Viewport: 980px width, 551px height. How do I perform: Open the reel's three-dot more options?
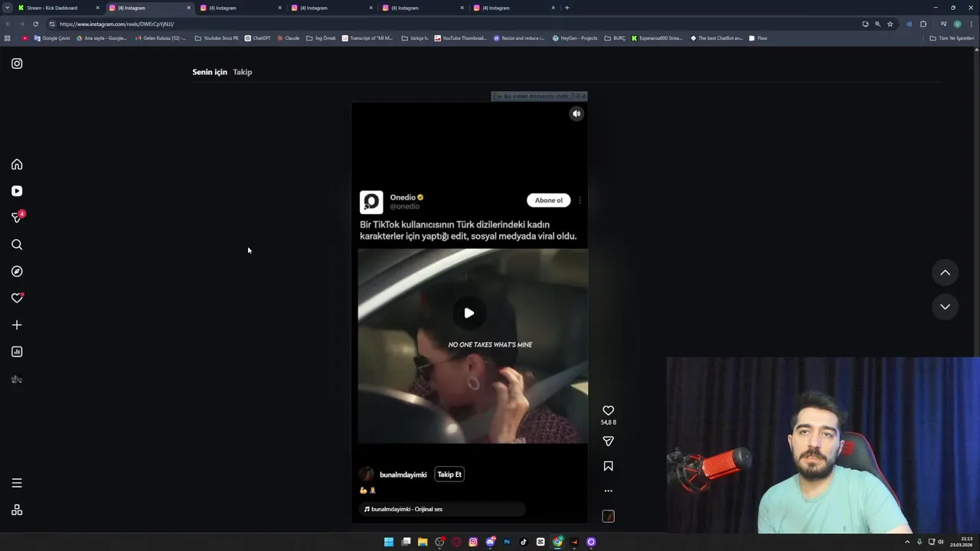point(608,491)
